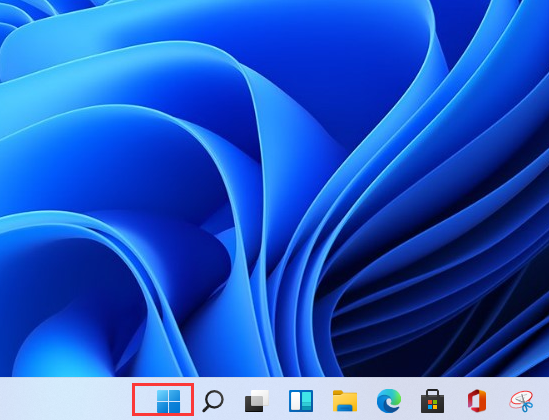The height and width of the screenshot is (420, 549).
Task: Open the Widgets panel icon
Action: click(x=301, y=401)
